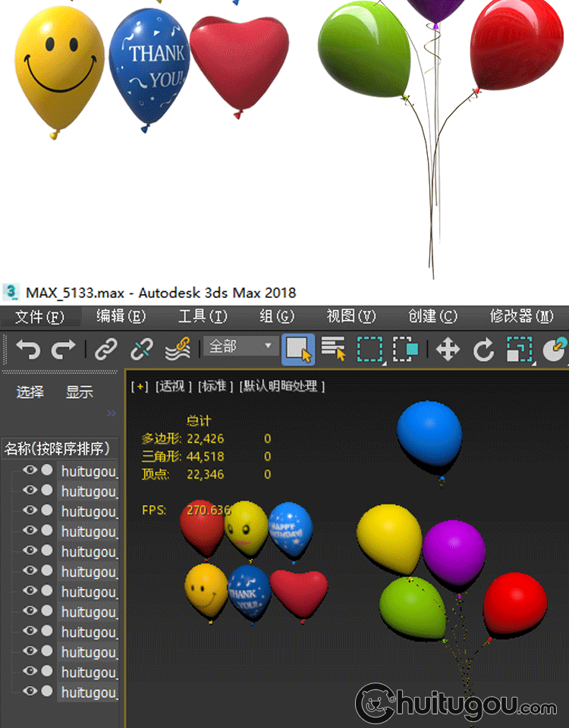Open the 组(G) menu

coord(277,317)
